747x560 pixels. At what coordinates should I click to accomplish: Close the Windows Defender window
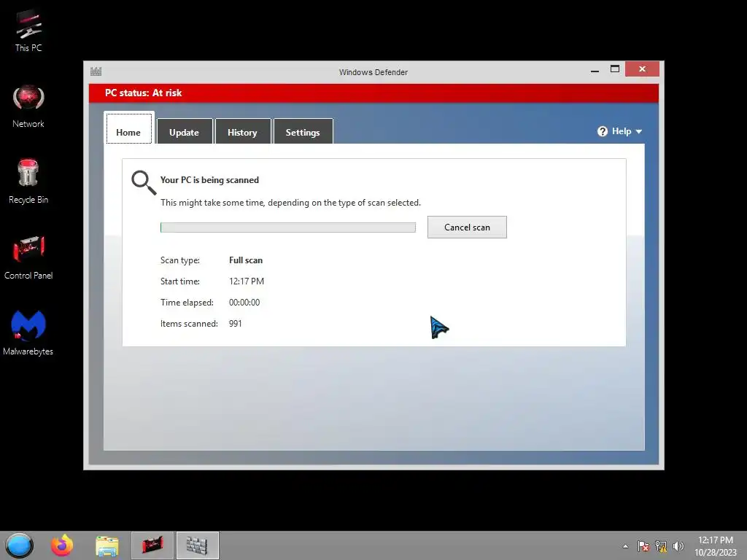tap(642, 69)
